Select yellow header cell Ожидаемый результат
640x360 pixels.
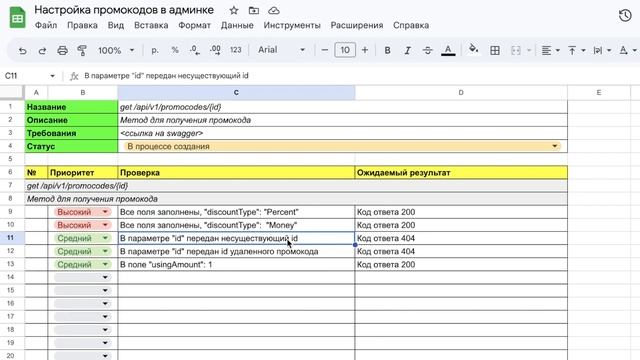[x=461, y=172]
